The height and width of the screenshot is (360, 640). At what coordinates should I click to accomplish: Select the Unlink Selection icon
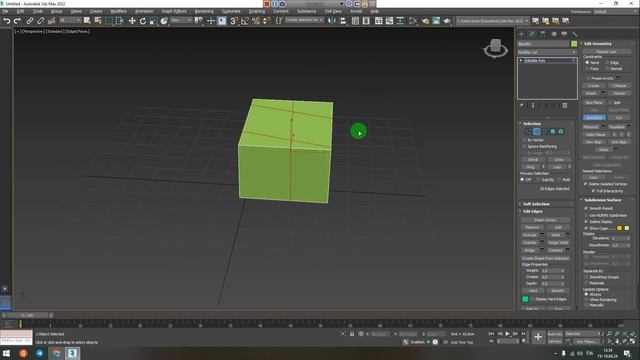pyautogui.click(x=40, y=21)
